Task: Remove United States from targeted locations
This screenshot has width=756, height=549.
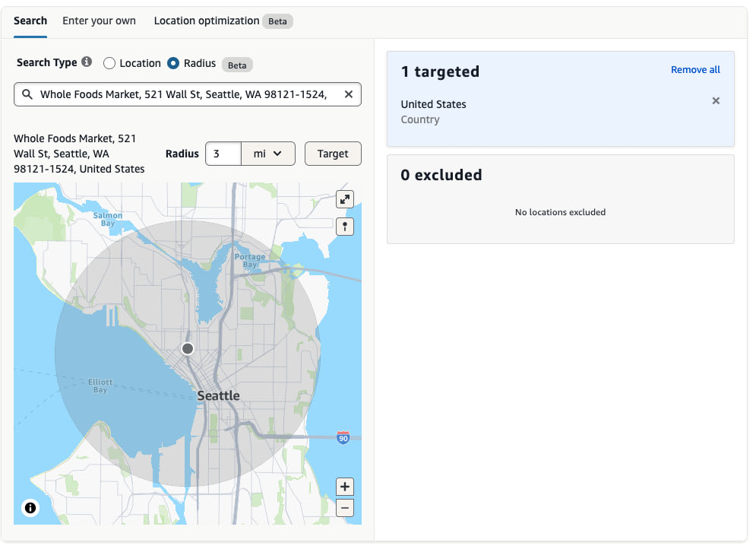Action: [x=715, y=100]
